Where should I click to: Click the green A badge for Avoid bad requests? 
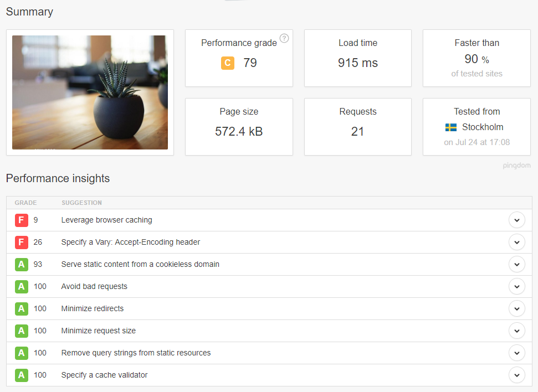coord(21,287)
